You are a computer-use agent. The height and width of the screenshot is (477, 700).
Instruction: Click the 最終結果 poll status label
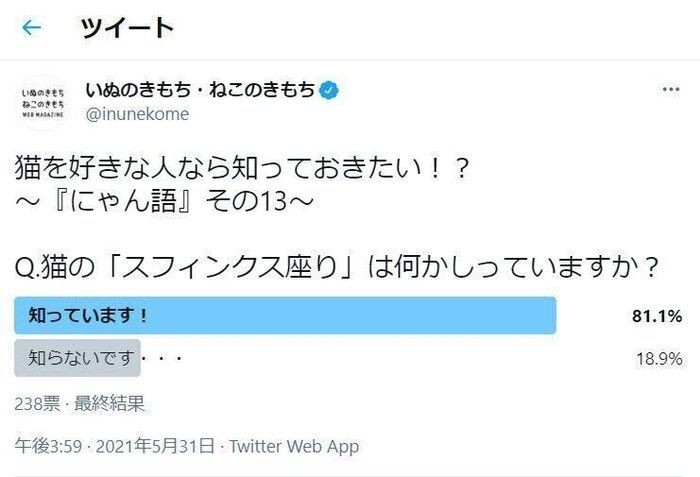[111, 403]
